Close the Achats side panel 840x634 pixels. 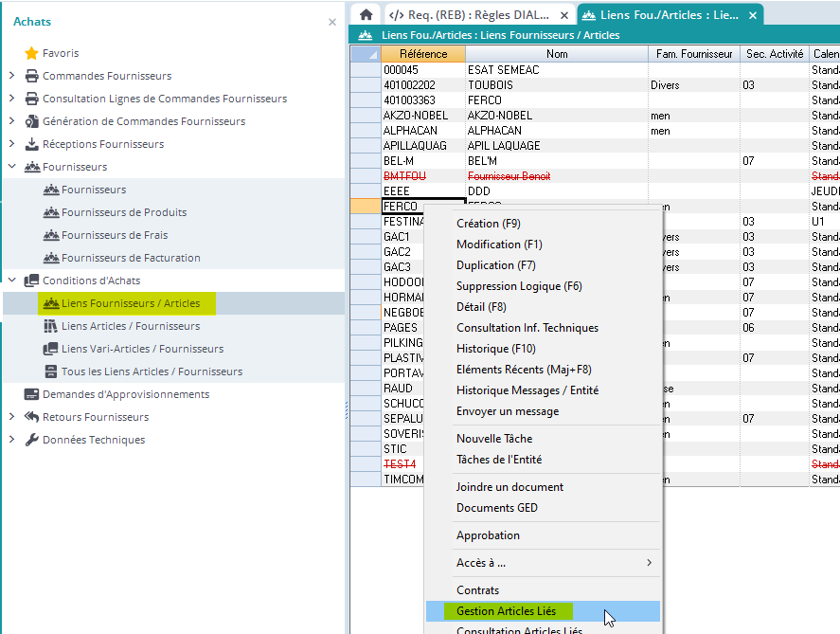point(331,22)
